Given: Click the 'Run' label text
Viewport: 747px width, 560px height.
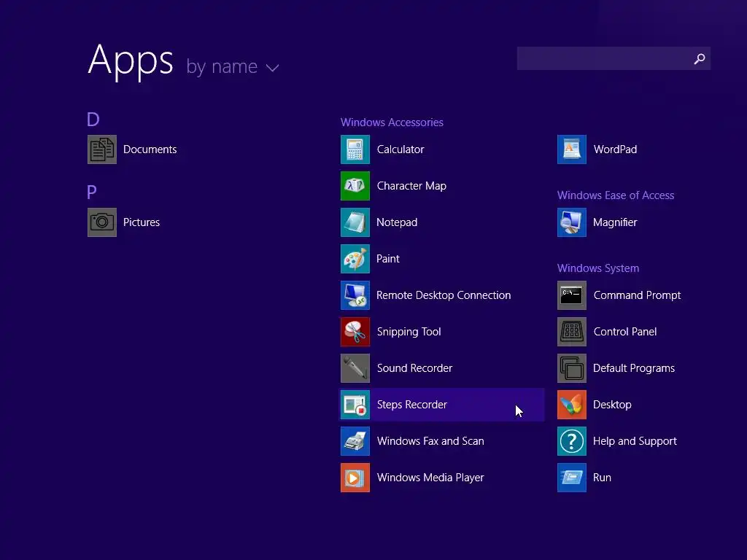Looking at the screenshot, I should pos(602,478).
